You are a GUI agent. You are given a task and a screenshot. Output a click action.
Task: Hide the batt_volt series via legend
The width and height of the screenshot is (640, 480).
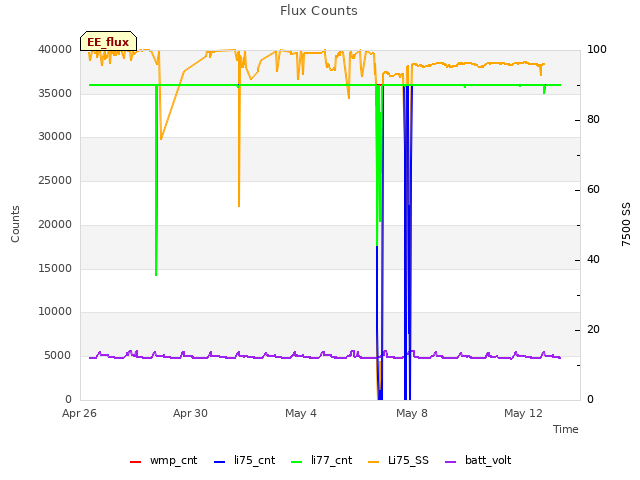point(478,461)
